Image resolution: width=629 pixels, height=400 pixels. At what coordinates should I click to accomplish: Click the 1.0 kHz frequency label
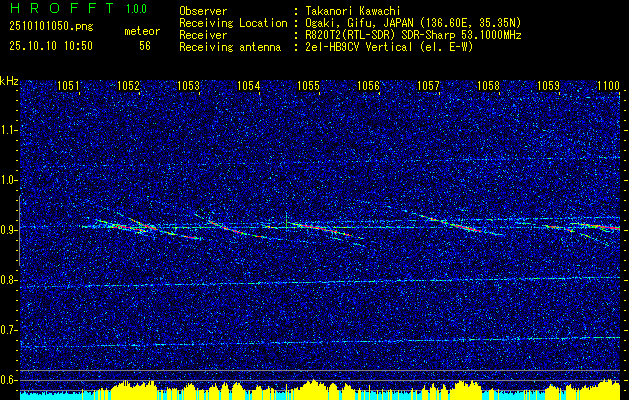[9, 180]
